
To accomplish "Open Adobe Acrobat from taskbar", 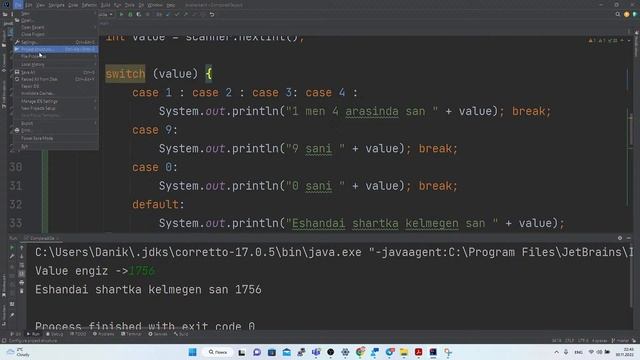I will pos(418,352).
